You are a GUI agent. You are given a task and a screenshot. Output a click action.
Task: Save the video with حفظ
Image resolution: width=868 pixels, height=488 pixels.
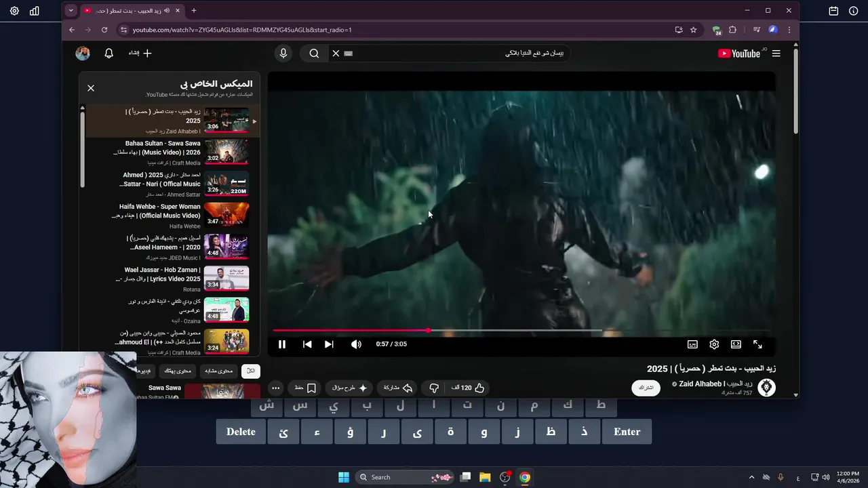(305, 388)
